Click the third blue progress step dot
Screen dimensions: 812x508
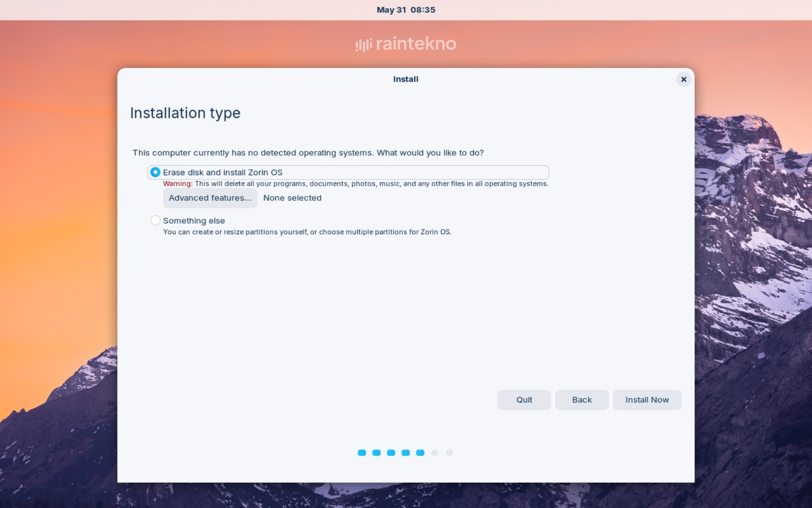[391, 453]
